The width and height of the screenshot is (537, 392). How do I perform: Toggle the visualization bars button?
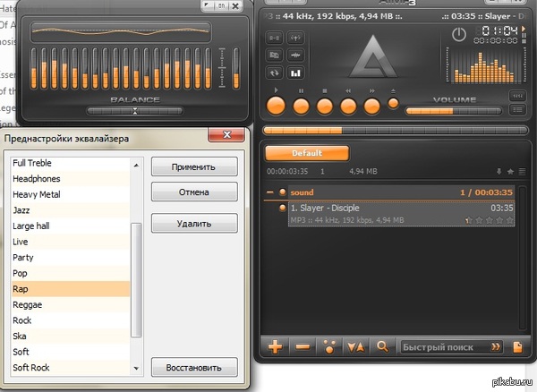(x=295, y=73)
